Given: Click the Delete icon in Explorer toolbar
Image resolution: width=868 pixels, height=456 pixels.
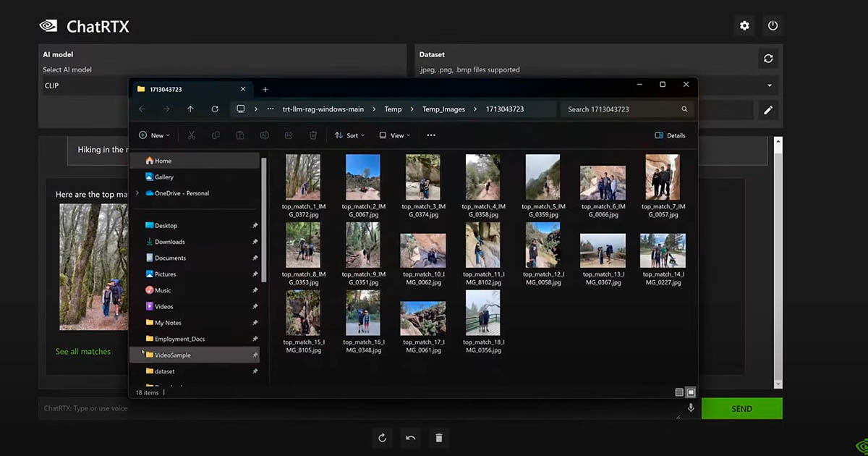Looking at the screenshot, I should (x=313, y=135).
